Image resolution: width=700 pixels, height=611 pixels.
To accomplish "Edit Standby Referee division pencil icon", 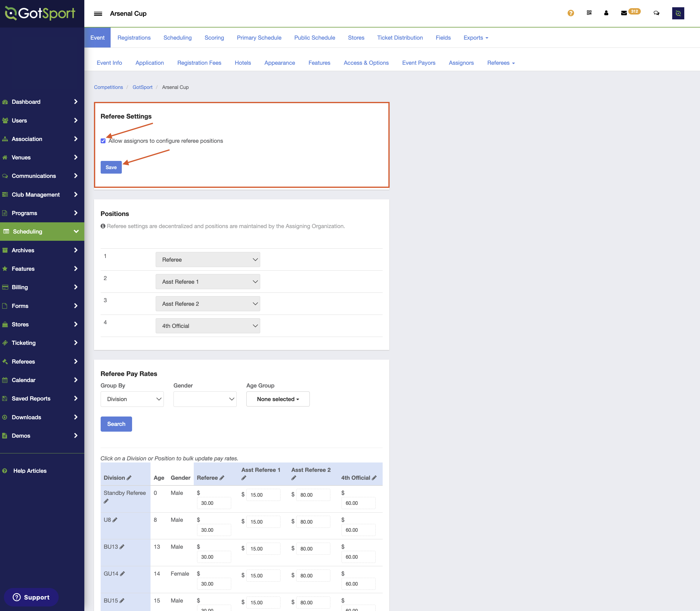I will point(106,501).
